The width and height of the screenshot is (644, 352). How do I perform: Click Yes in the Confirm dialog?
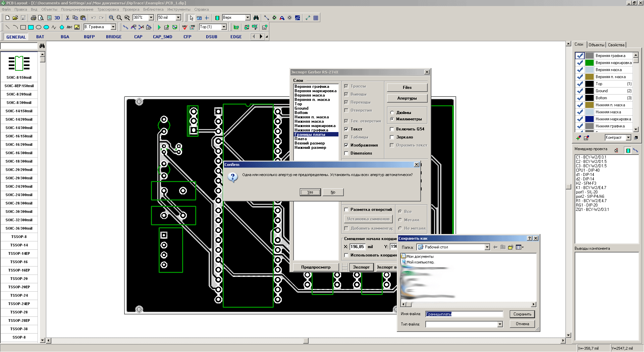(x=310, y=192)
